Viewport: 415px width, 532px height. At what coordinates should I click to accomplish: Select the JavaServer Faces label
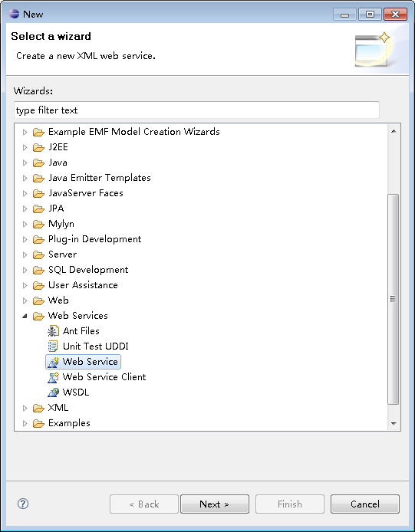pos(86,192)
